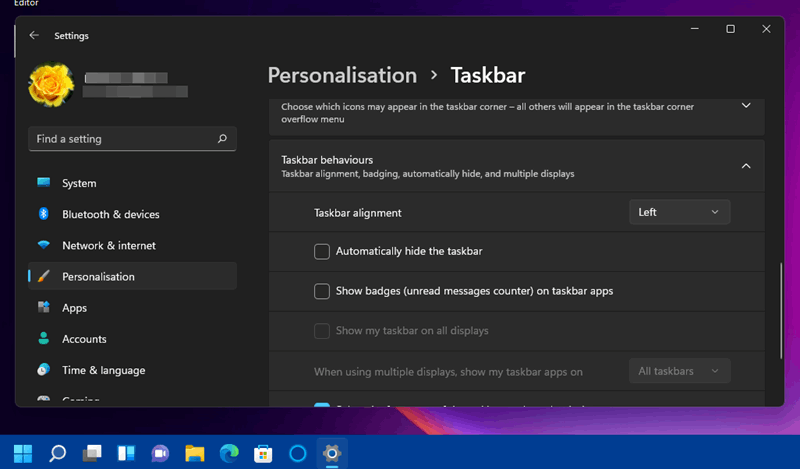Open the Windows Start menu
Viewport: 800px width, 469px height.
(22, 453)
